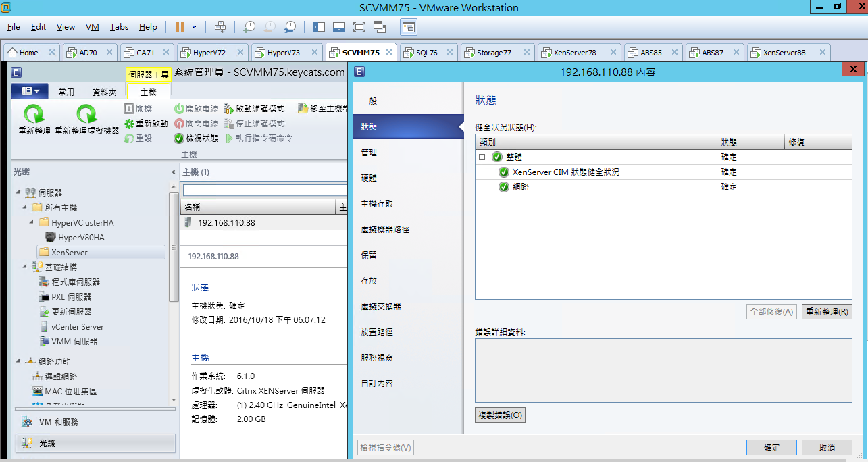Click the 檢視狀態 view status icon

point(179,138)
